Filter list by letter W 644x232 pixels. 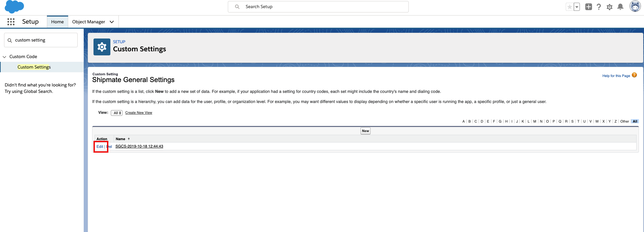coord(597,122)
